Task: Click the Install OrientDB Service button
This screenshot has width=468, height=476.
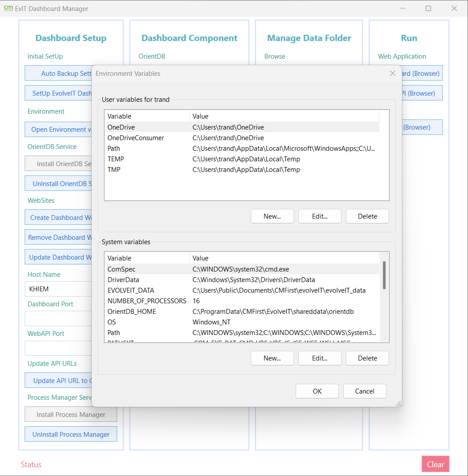Action: point(58,164)
